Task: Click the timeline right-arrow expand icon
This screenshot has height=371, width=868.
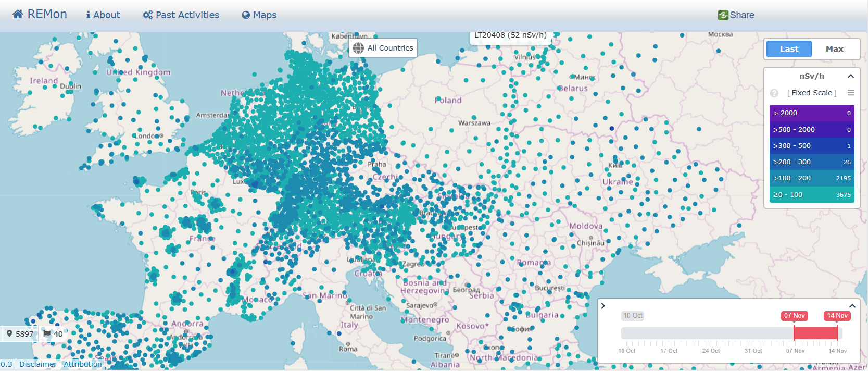Action: pos(603,306)
